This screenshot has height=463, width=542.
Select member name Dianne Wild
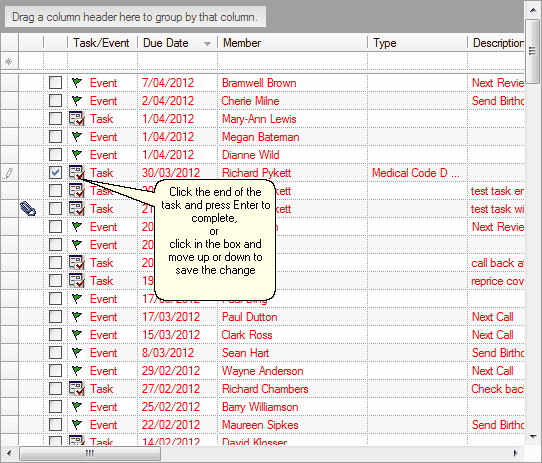click(250, 155)
